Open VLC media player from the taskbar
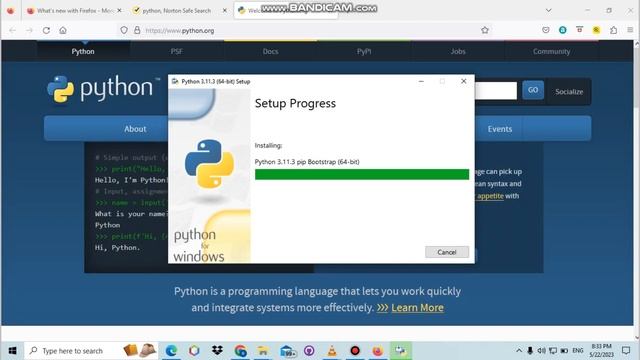 (x=332, y=351)
